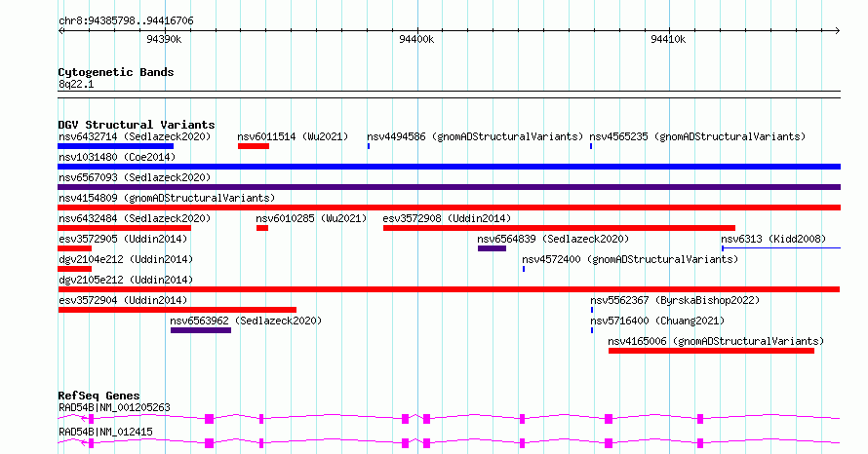
Task: Click the chr8:94385798..94416706 region text
Action: (x=126, y=21)
